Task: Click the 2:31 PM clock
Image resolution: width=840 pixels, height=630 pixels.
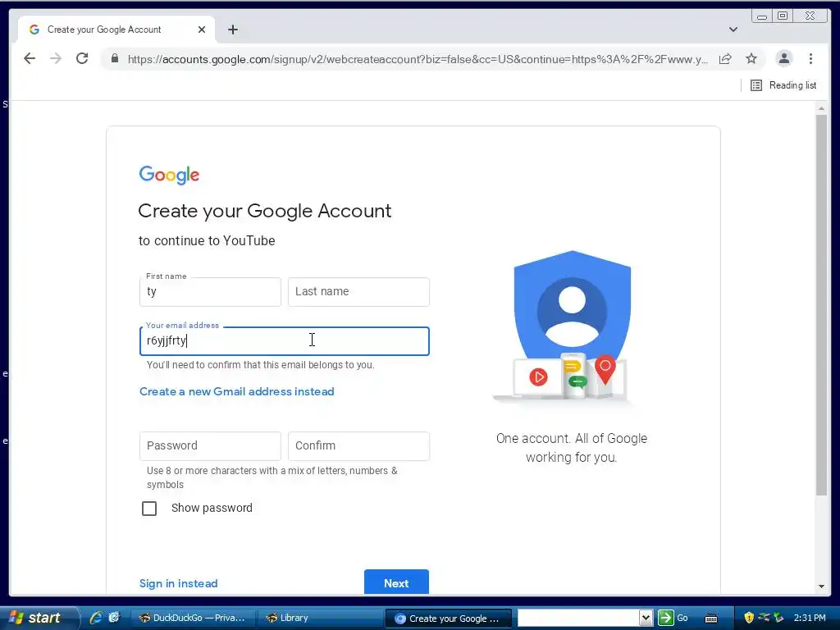Action: click(x=810, y=618)
